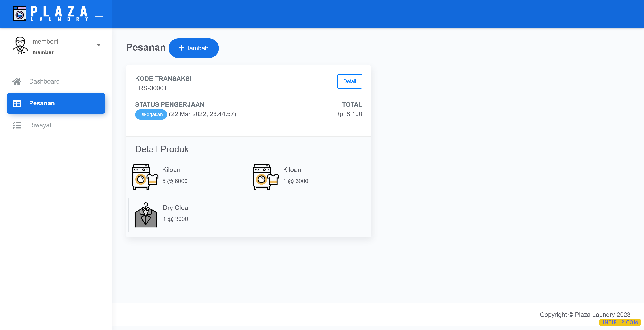Click the table icon next to Pesanan

(x=17, y=103)
